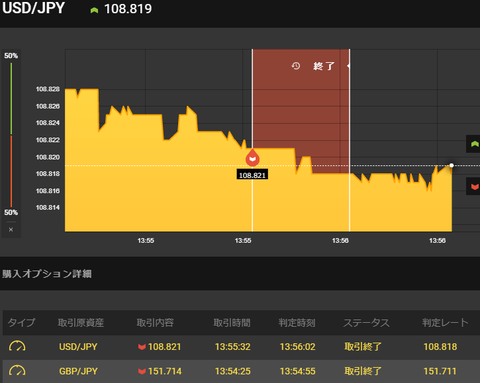Close the sentiment bar with the x icon
This screenshot has height=383, width=480.
(11, 229)
